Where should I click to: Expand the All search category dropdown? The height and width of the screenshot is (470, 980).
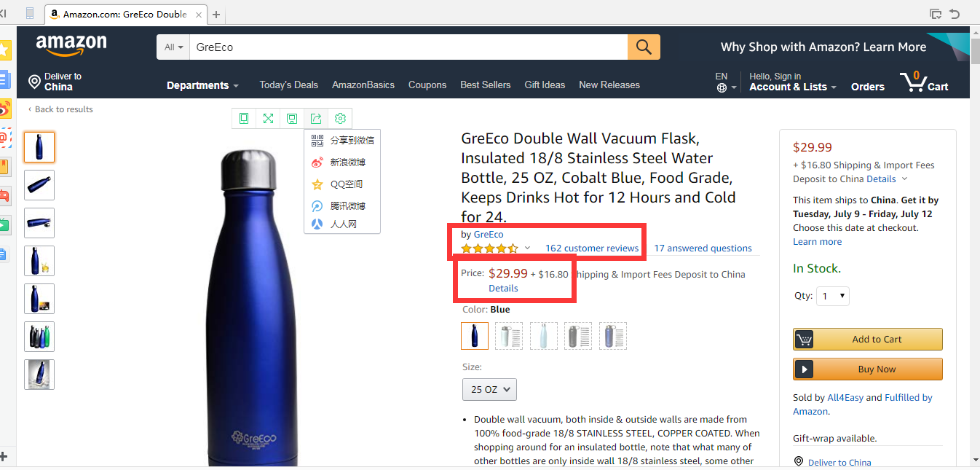[x=173, y=47]
